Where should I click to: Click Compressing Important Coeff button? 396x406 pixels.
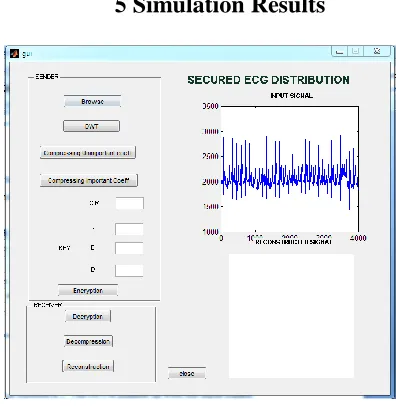tap(89, 180)
